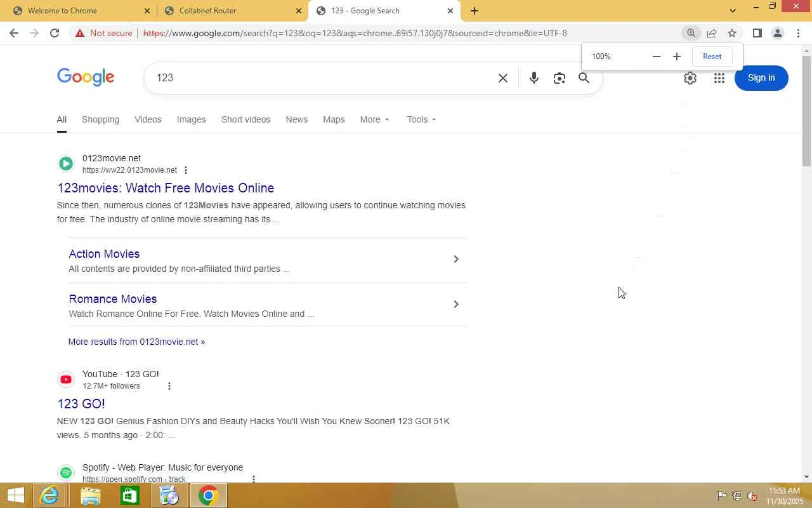Select the Maps search tab
The width and height of the screenshot is (812, 508).
(334, 119)
